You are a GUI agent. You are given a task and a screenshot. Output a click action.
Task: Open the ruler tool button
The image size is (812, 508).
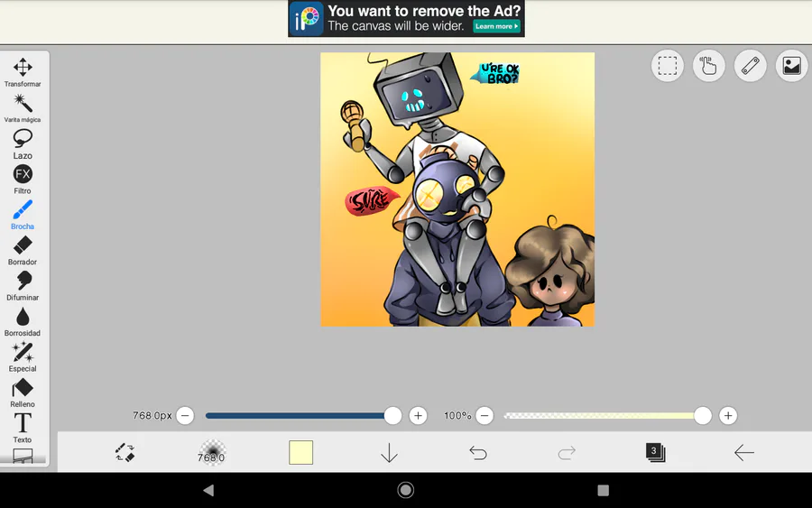point(751,66)
